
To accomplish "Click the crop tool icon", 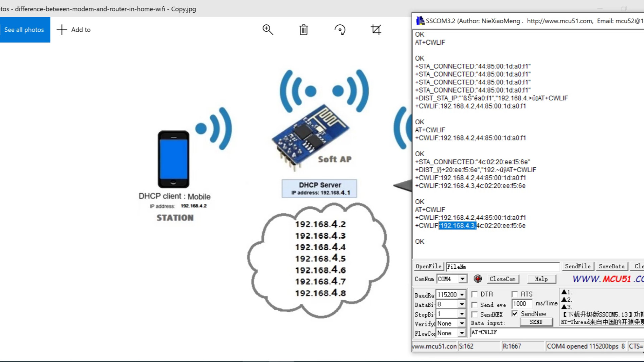I will click(376, 30).
